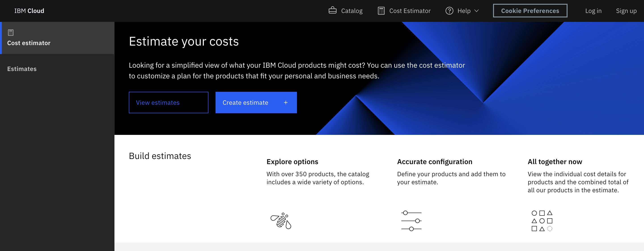Viewport: 644px width, 251px height.
Task: Click the accurate configuration sliders icon
Action: pyautogui.click(x=411, y=220)
